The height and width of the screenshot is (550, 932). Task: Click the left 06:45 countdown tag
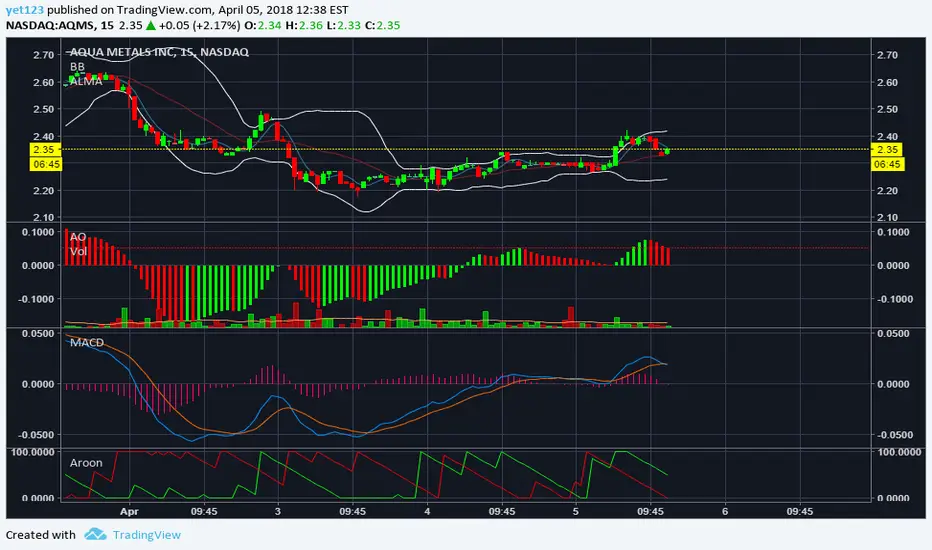click(x=45, y=164)
